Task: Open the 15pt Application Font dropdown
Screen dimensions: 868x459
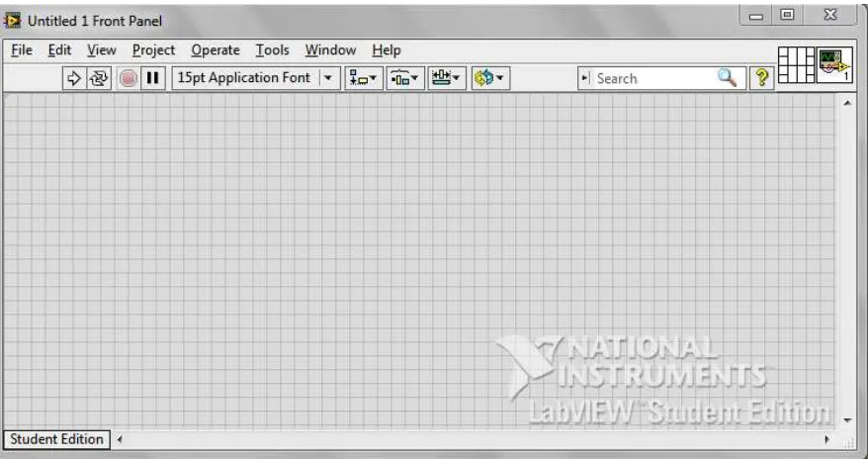Action: 255,78
